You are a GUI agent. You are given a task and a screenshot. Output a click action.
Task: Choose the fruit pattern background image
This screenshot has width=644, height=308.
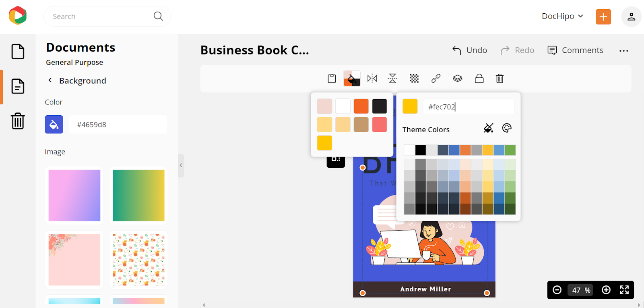(138, 260)
